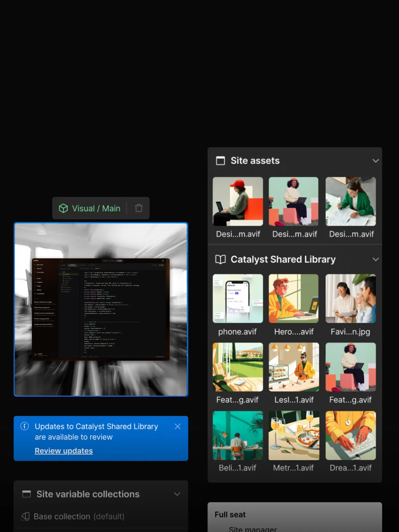Delete using the trash icon next to Visual / Main
This screenshot has height=532, width=399.
click(x=139, y=208)
